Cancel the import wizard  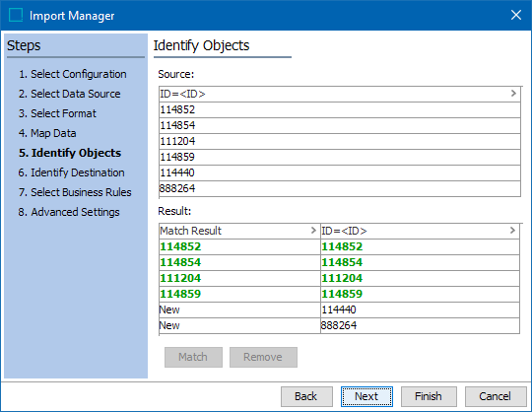pyautogui.click(x=496, y=396)
